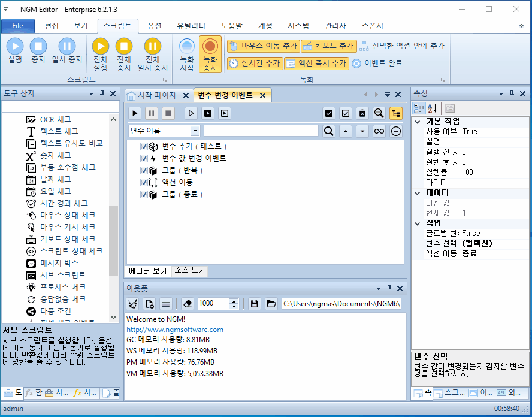This screenshot has height=417, width=532.
Task: Toggle the tree view icon in editor toolbar
Action: click(396, 113)
